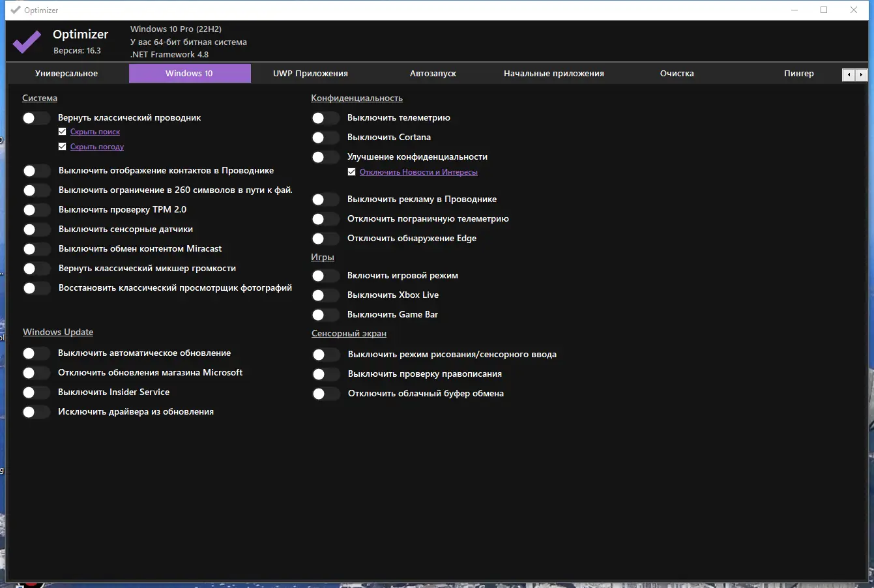Turn on Выключить Cortana toggle
This screenshot has width=874, height=588.
tap(326, 138)
